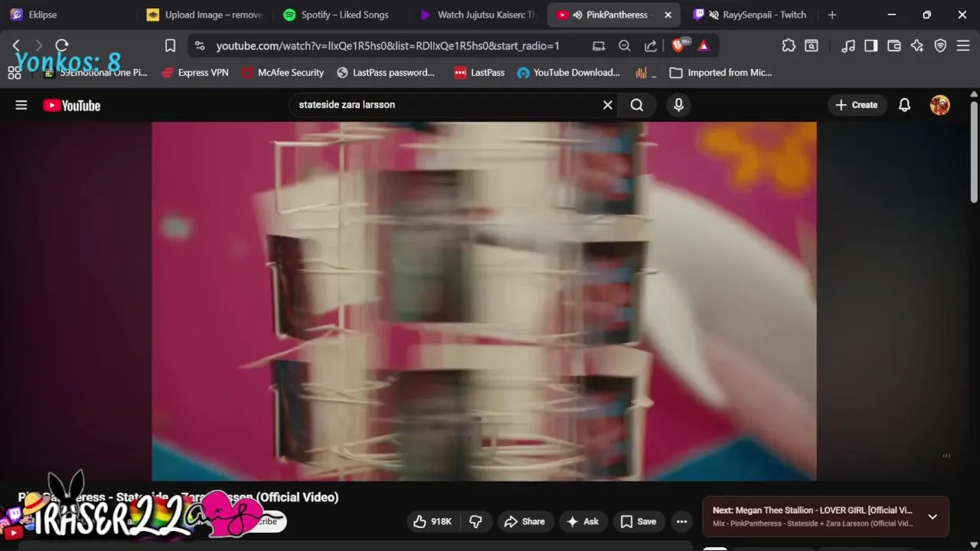Click the Ask button under the video

tap(582, 522)
